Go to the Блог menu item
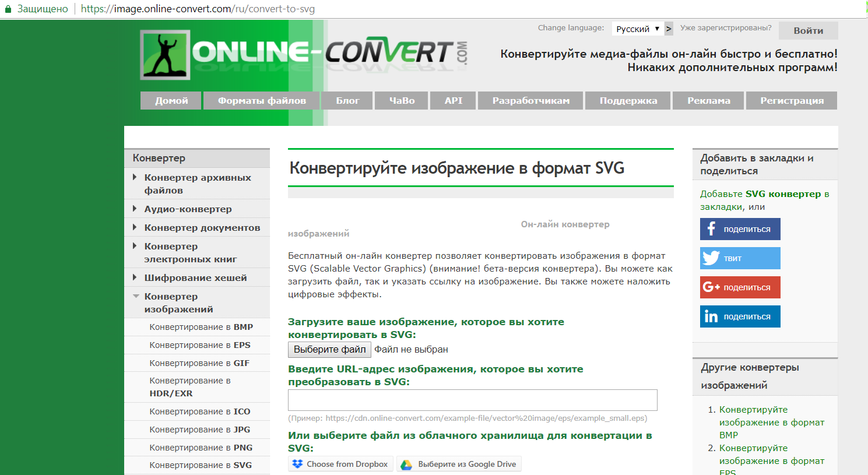 (x=347, y=100)
